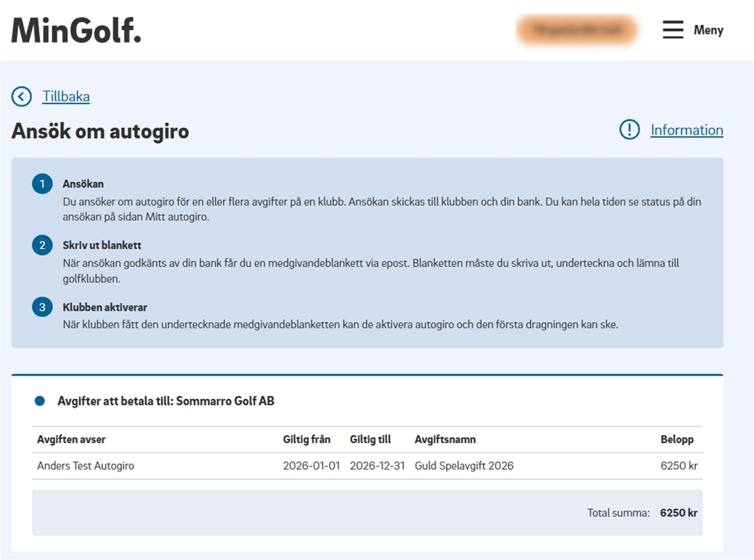The image size is (754, 560).
Task: Click the blue dot beside Avgifter att betala
Action: 40,401
